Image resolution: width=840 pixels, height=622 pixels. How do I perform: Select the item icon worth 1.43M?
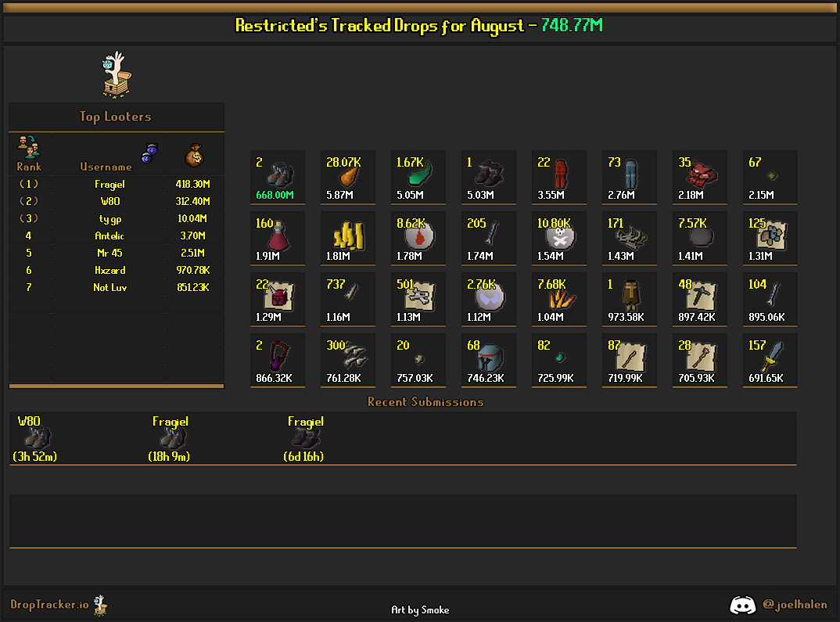(x=632, y=237)
